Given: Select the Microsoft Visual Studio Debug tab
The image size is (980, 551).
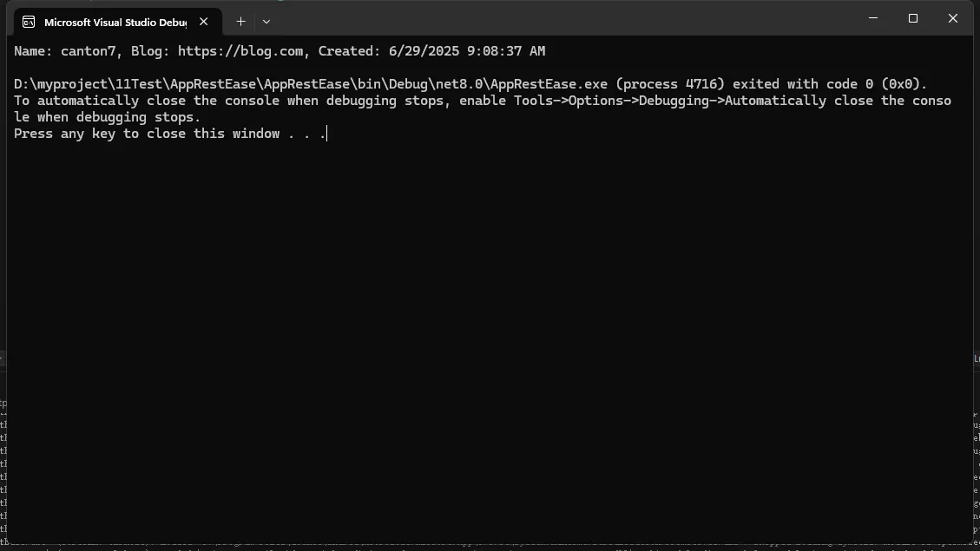Looking at the screenshot, I should (x=117, y=22).
